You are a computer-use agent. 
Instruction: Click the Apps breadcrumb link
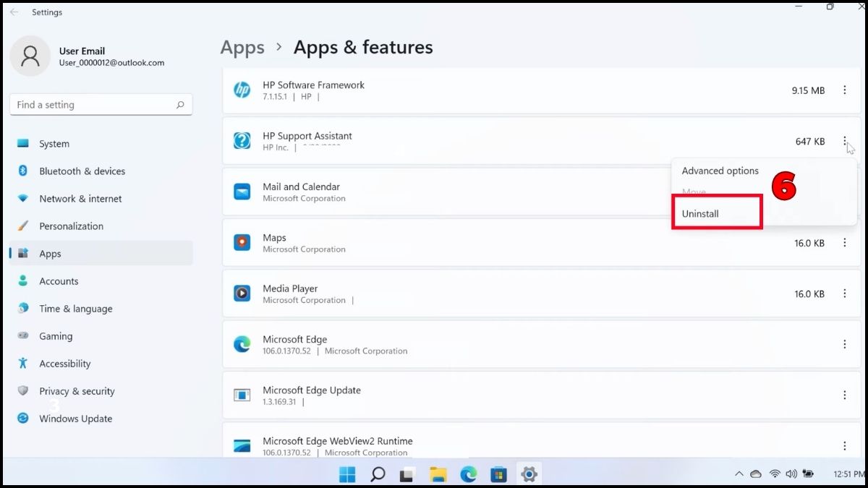pyautogui.click(x=242, y=48)
